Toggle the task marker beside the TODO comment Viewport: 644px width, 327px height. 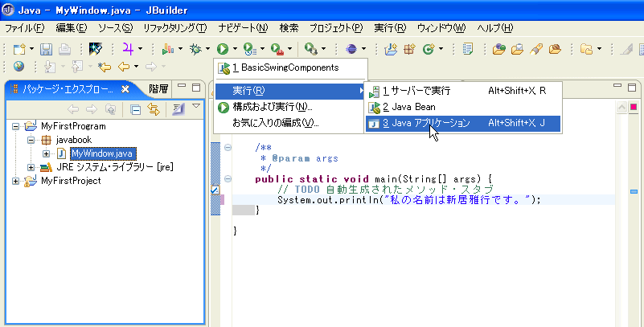pos(215,190)
